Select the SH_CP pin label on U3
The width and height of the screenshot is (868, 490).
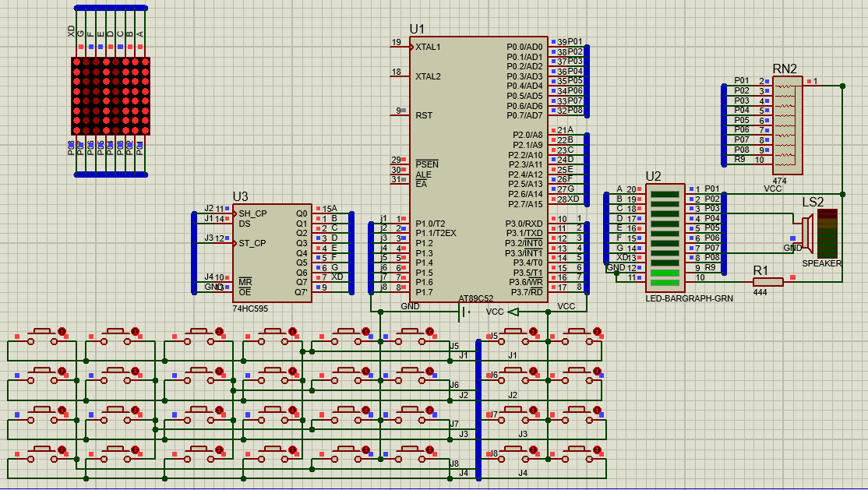(x=253, y=213)
